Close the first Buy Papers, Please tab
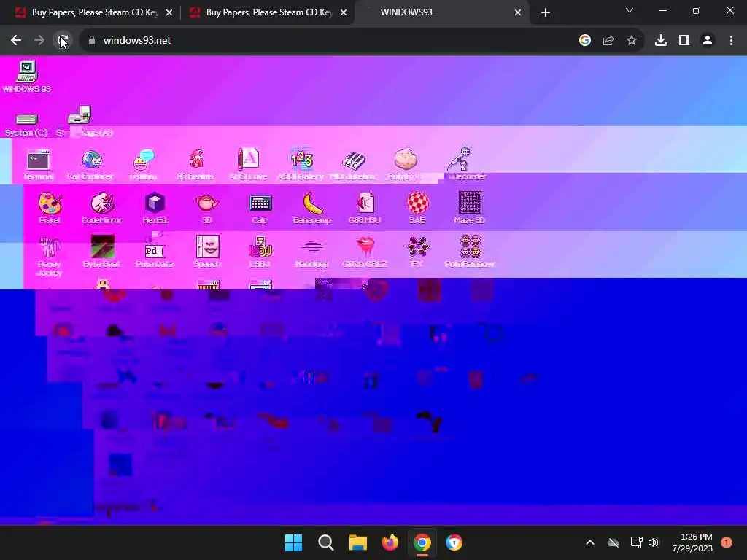 169,12
